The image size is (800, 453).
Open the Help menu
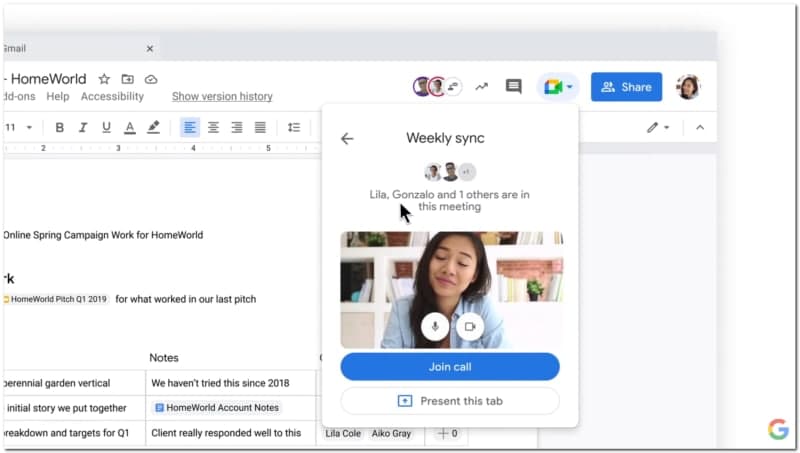point(58,97)
